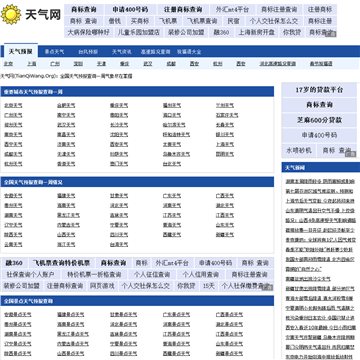360x360 pixels.
Task: Open the 网页游戏 ad link
Action: [102, 286]
